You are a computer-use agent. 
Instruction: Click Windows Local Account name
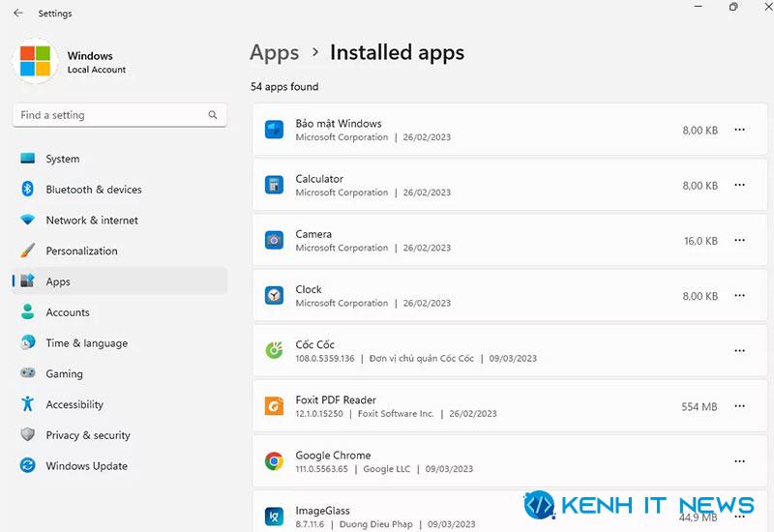96,62
